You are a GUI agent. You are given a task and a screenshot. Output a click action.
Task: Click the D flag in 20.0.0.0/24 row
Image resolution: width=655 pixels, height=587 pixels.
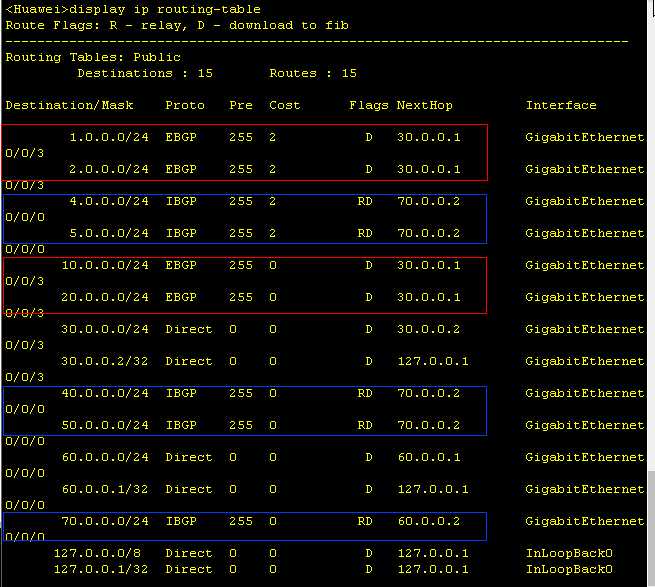pos(369,297)
